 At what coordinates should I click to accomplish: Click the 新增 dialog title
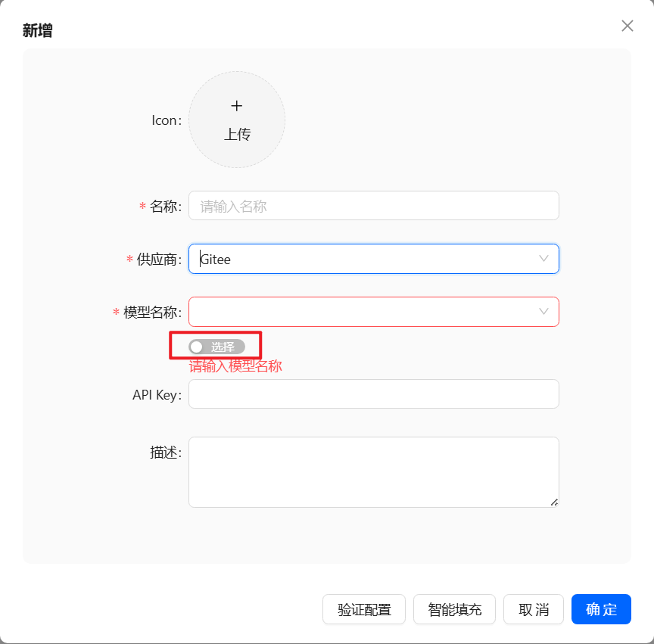coord(37,31)
